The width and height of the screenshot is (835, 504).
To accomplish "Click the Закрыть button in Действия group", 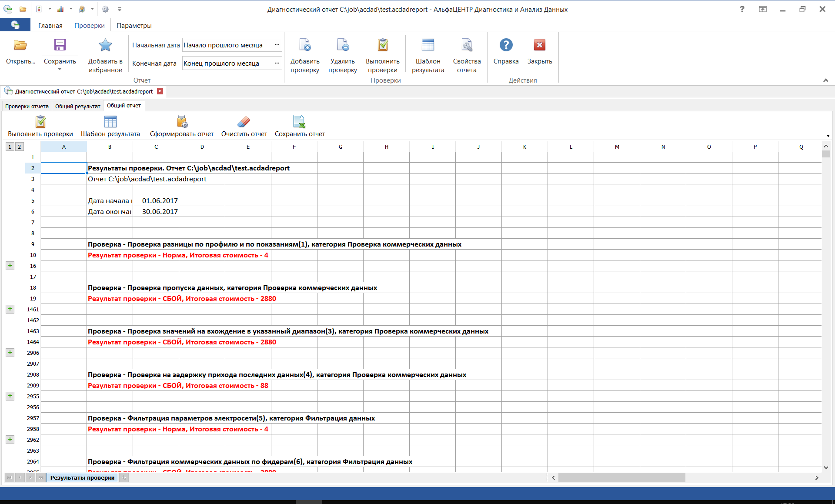I will (x=539, y=51).
